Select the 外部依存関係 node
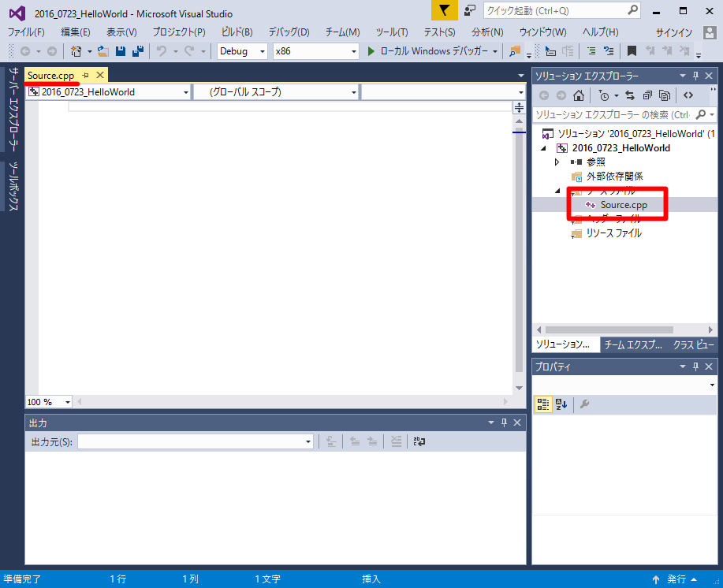This screenshot has width=723, height=588. coord(614,177)
